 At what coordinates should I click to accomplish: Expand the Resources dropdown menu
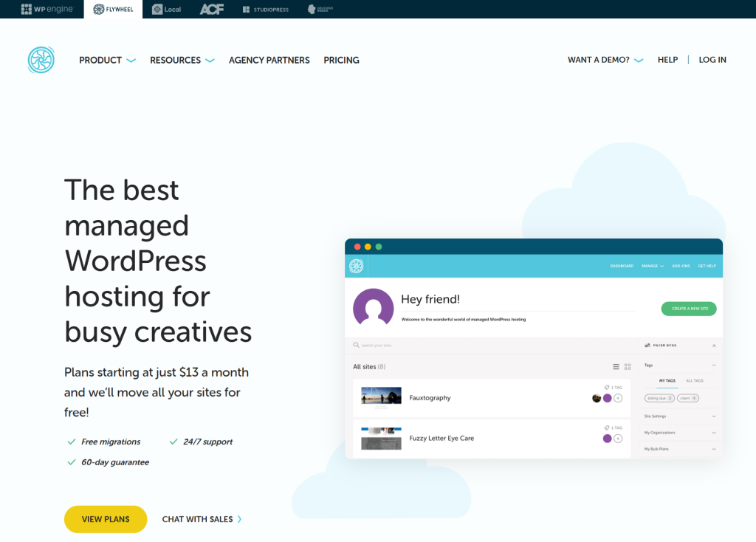pos(182,60)
